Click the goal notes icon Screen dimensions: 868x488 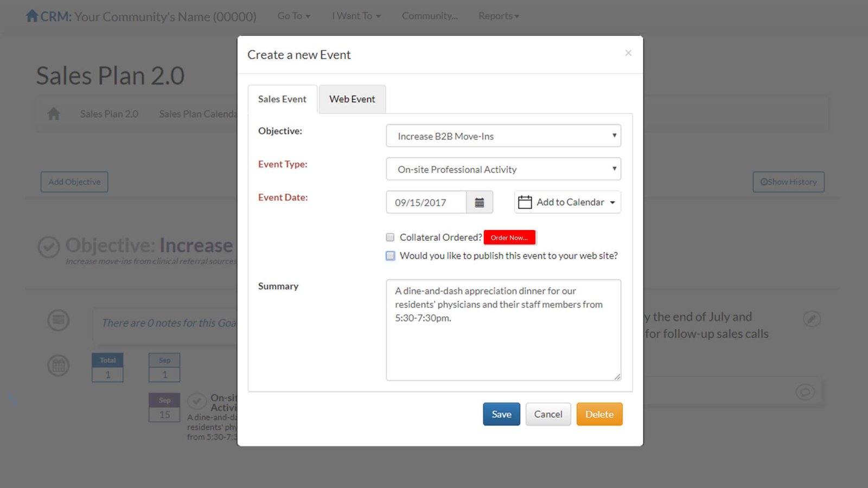coord(58,320)
